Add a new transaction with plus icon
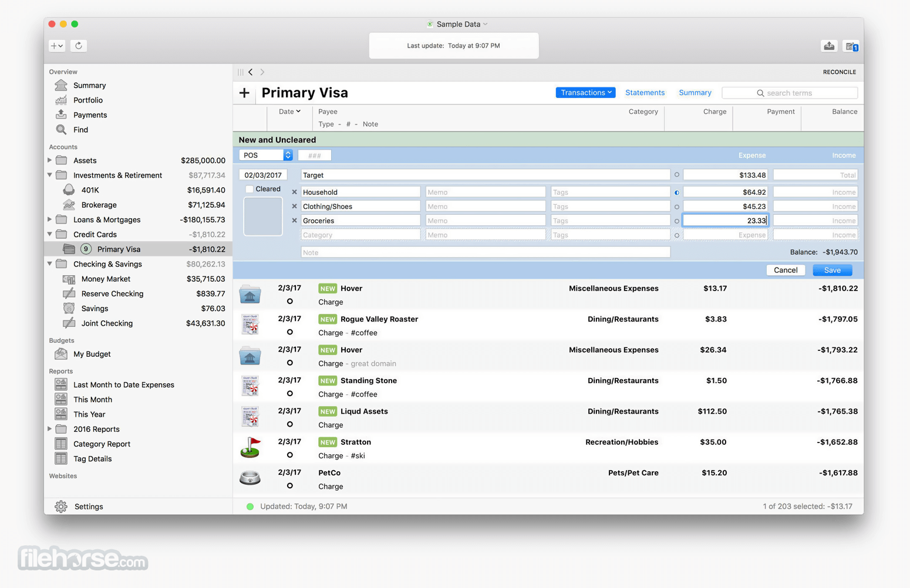Image resolution: width=910 pixels, height=588 pixels. (x=245, y=93)
